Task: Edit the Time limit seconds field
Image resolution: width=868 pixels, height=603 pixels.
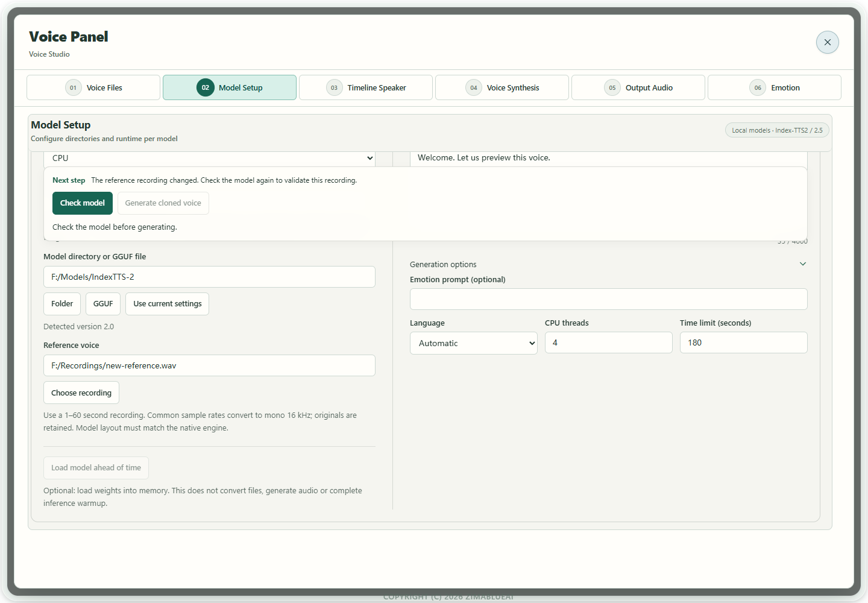Action: (744, 343)
